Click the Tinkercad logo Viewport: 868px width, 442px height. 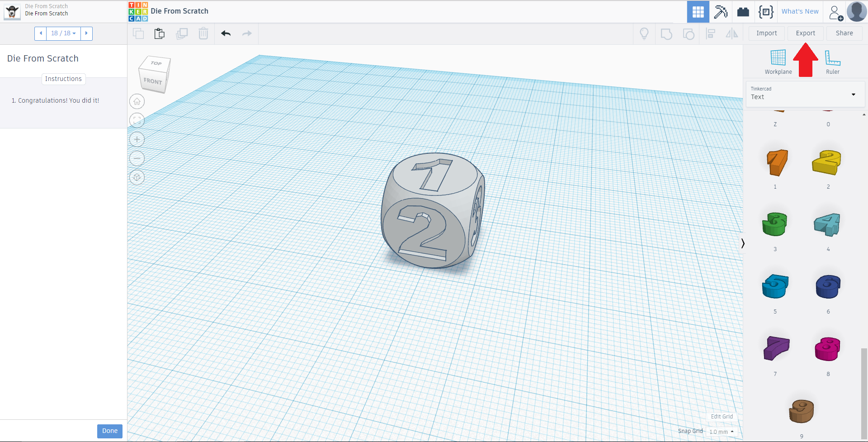138,11
